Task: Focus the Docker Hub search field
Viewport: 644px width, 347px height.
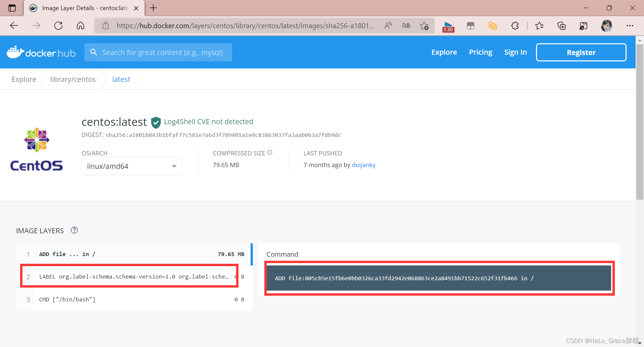Action: tap(158, 52)
